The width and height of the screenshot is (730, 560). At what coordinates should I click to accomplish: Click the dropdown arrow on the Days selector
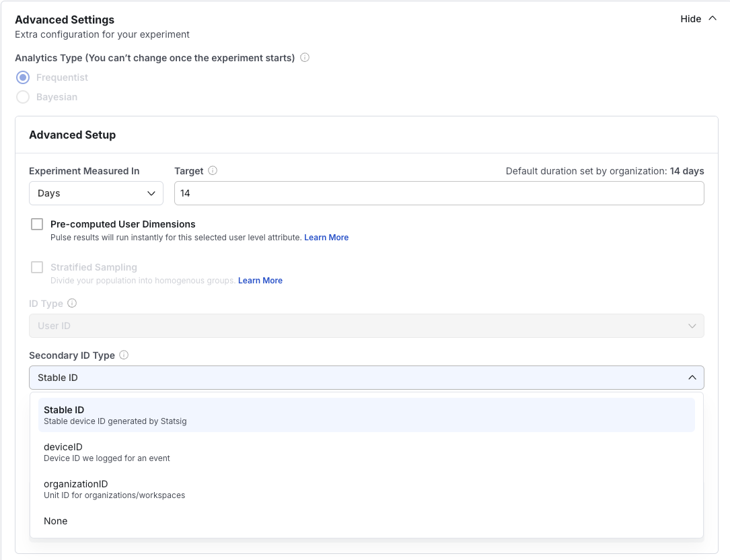(x=151, y=193)
